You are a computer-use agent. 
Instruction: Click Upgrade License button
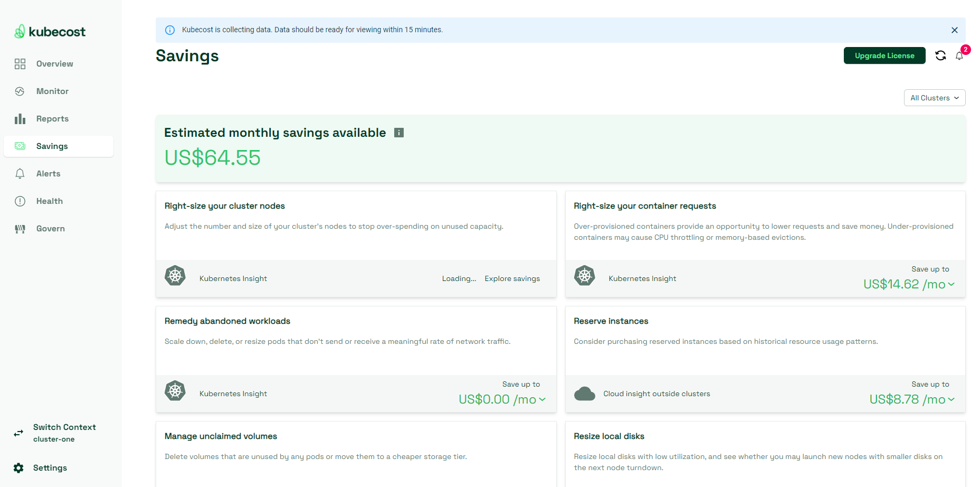[x=884, y=55]
